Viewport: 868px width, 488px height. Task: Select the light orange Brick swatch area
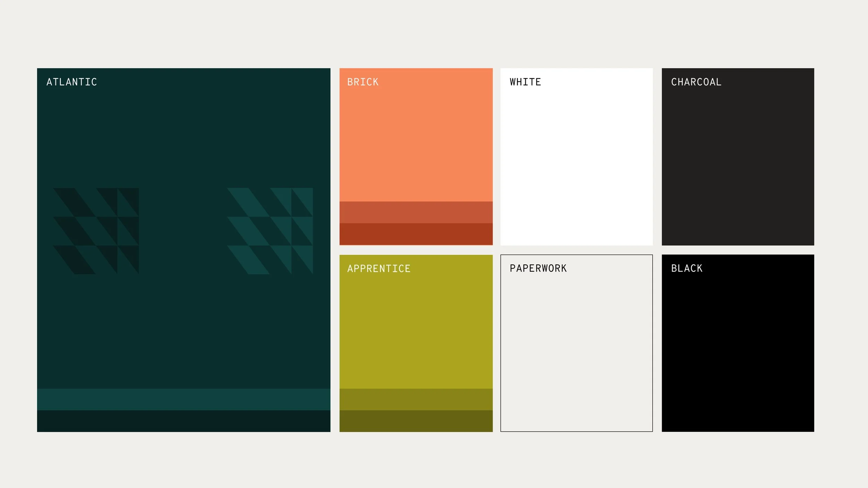[x=416, y=135]
